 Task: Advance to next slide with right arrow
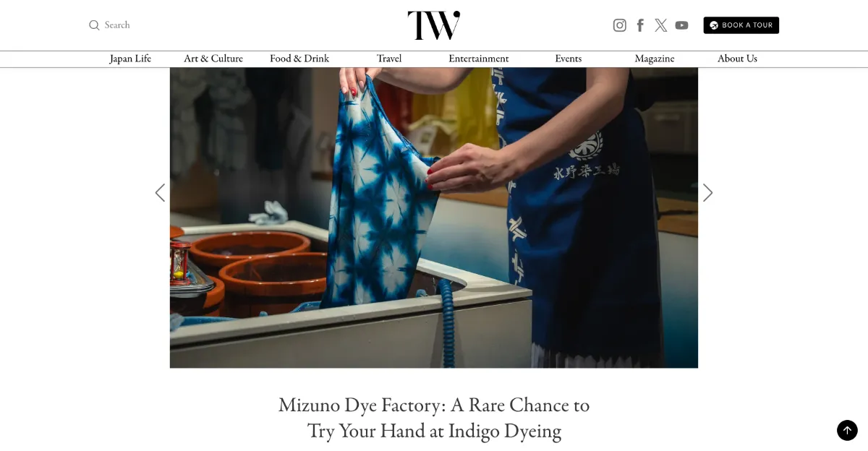point(708,193)
